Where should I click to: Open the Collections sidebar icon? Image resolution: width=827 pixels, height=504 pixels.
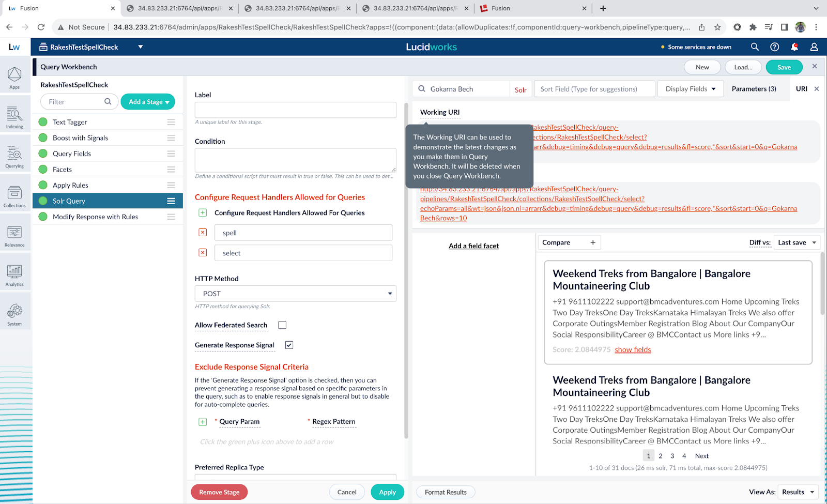coord(14,196)
